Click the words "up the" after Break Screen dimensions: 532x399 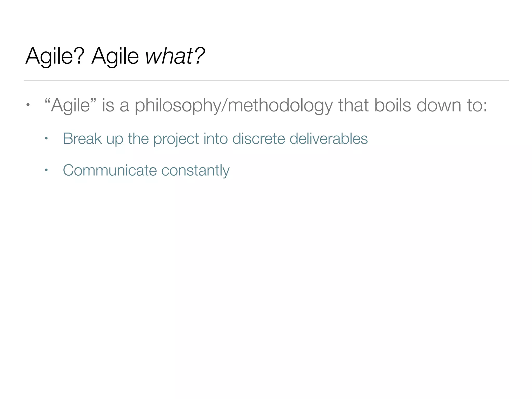127,138
